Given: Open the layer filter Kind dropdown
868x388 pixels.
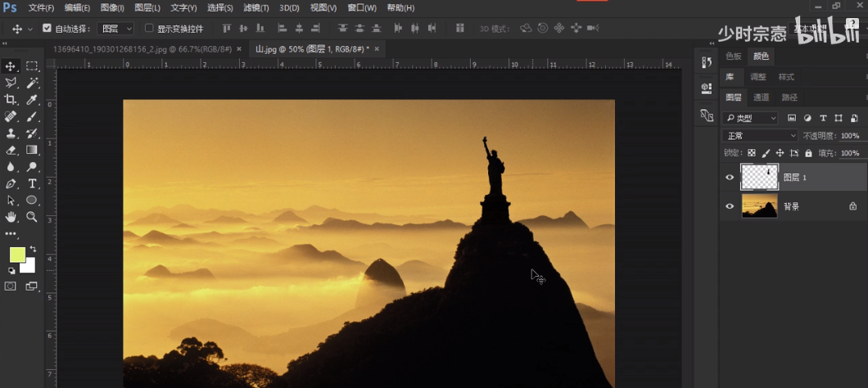Looking at the screenshot, I should click(x=749, y=118).
